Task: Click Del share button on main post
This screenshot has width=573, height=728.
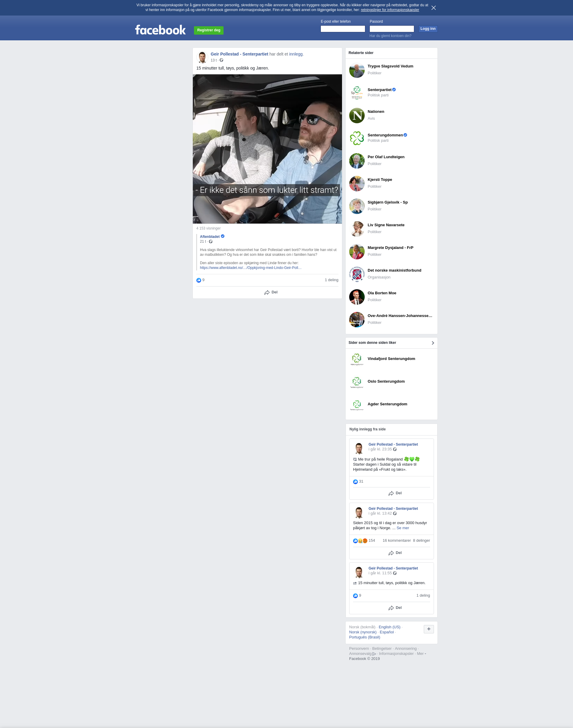Action: tap(271, 293)
